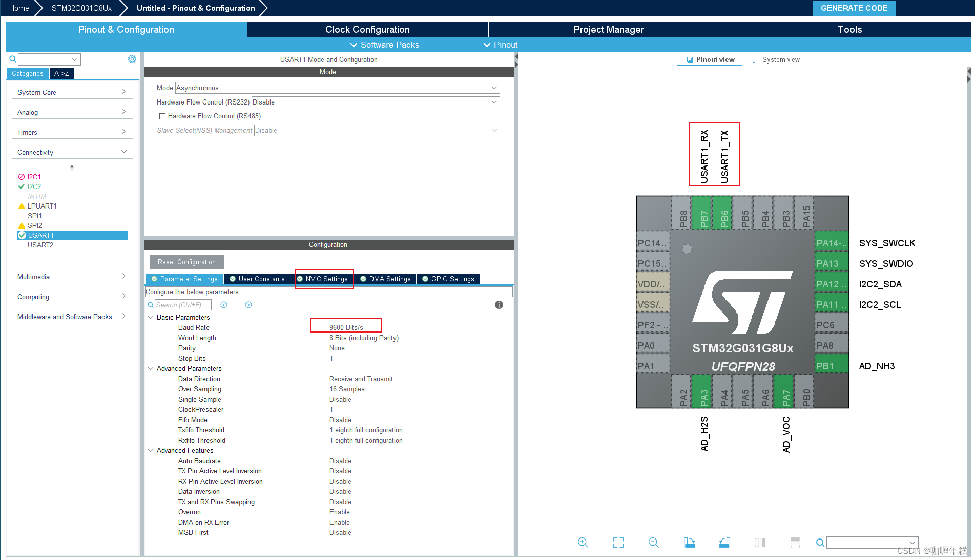Switch to Project Manager tab
This screenshot has height=560, width=975.
(609, 29)
